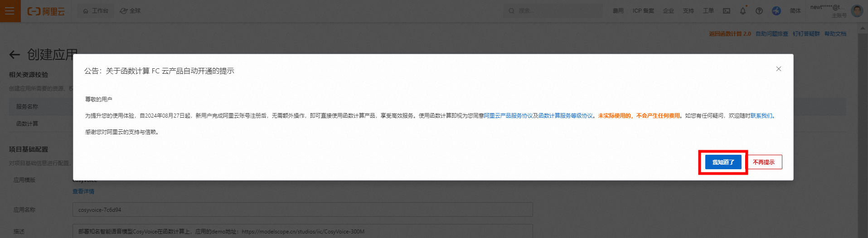The width and height of the screenshot is (868, 238).
Task: Open the 全球 region selector
Action: [x=130, y=11]
